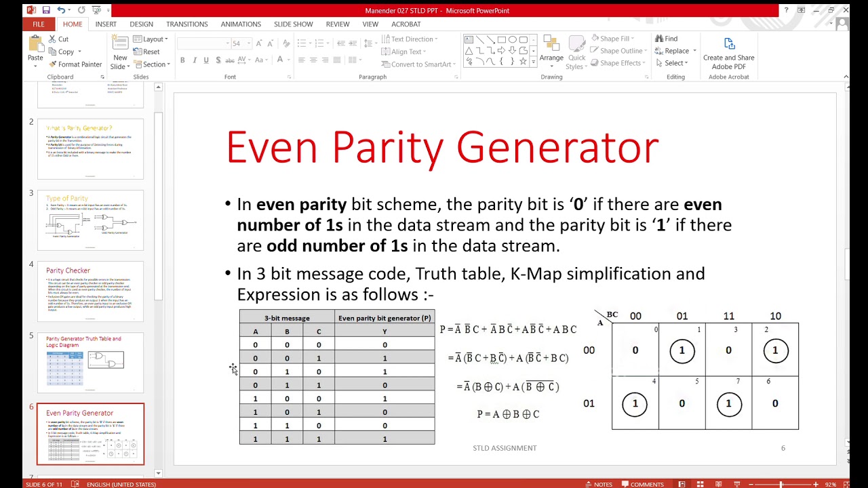Create and Share Adobe PDF
This screenshot has width=868, height=488.
click(728, 53)
